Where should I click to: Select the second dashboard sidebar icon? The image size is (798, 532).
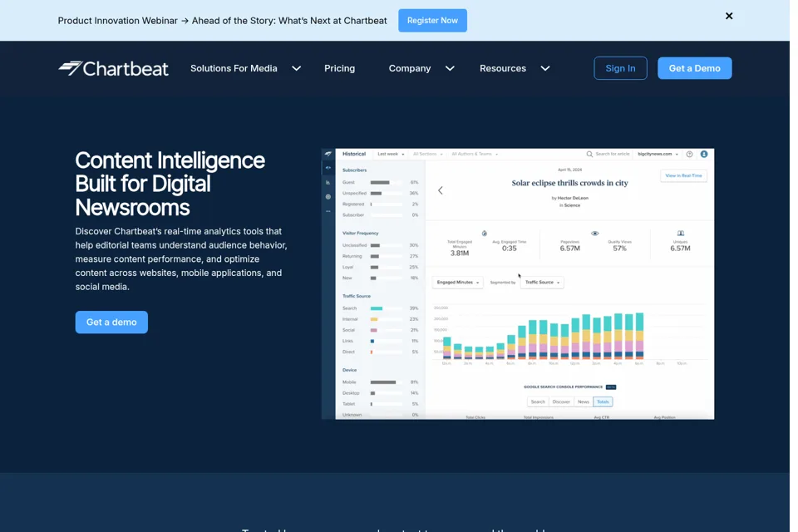328,167
